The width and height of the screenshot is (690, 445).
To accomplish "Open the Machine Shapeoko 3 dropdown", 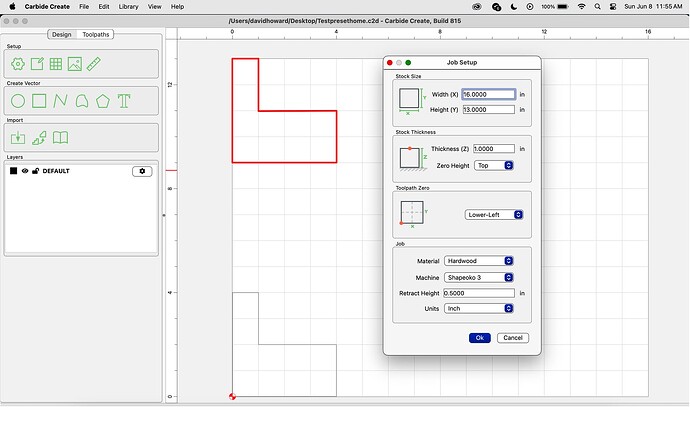I will tap(479, 278).
